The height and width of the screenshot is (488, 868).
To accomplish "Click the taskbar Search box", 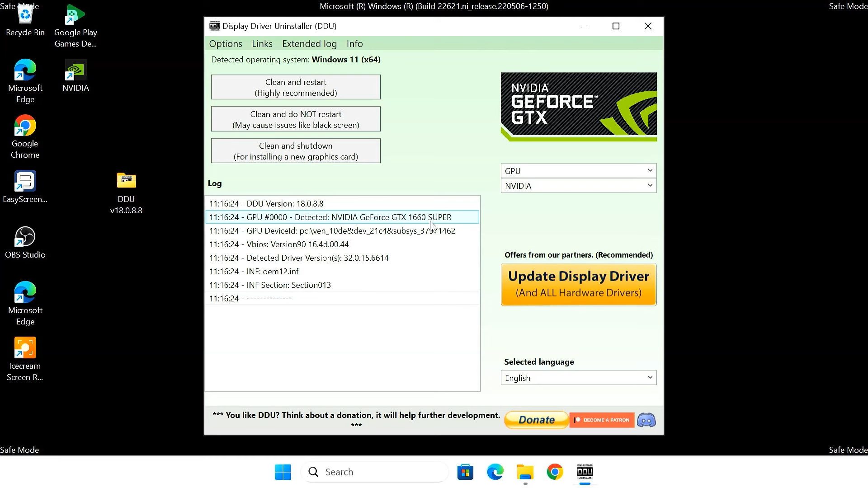I will [x=374, y=472].
